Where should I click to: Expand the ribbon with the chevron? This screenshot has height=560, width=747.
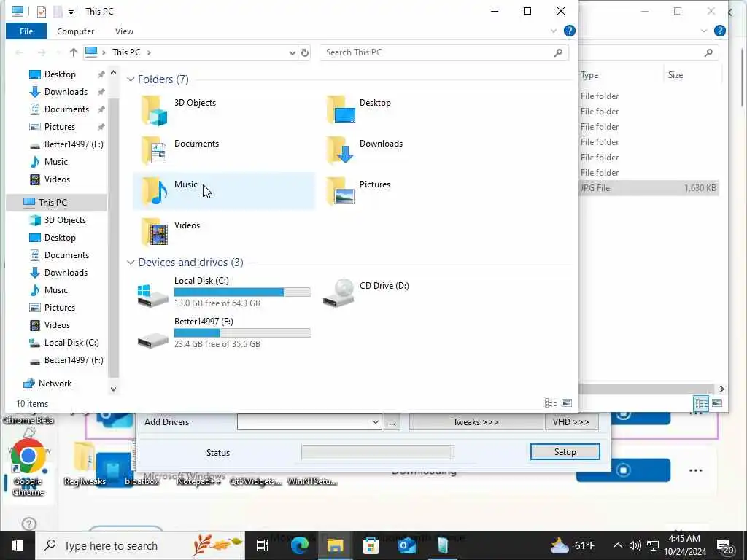554,31
